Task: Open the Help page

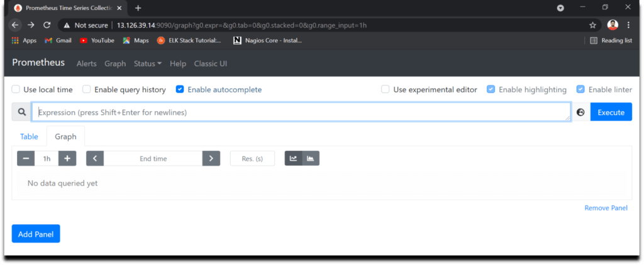Action: [x=178, y=63]
